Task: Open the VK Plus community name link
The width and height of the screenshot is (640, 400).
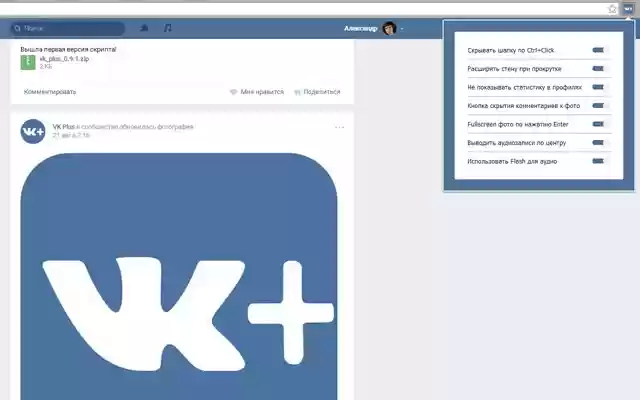Action: pyautogui.click(x=64, y=127)
